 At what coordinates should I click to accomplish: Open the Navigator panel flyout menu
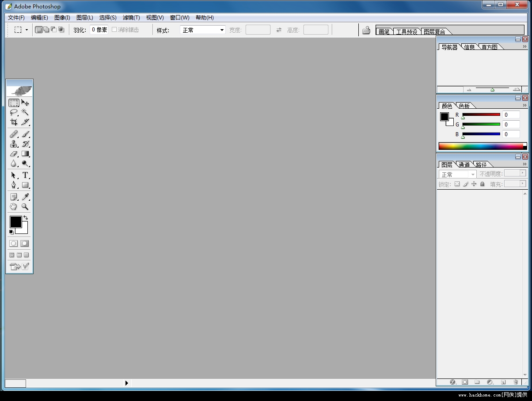point(525,46)
